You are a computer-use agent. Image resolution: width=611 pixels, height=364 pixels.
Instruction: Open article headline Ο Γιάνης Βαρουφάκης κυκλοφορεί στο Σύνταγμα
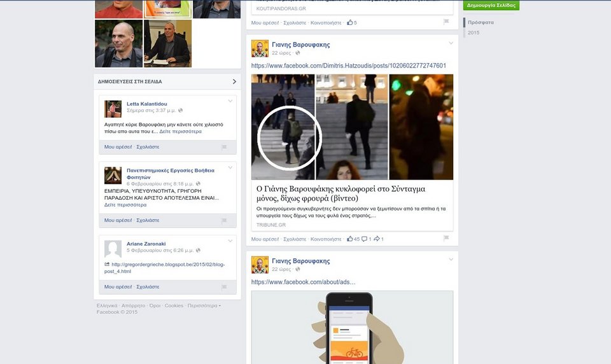(341, 193)
